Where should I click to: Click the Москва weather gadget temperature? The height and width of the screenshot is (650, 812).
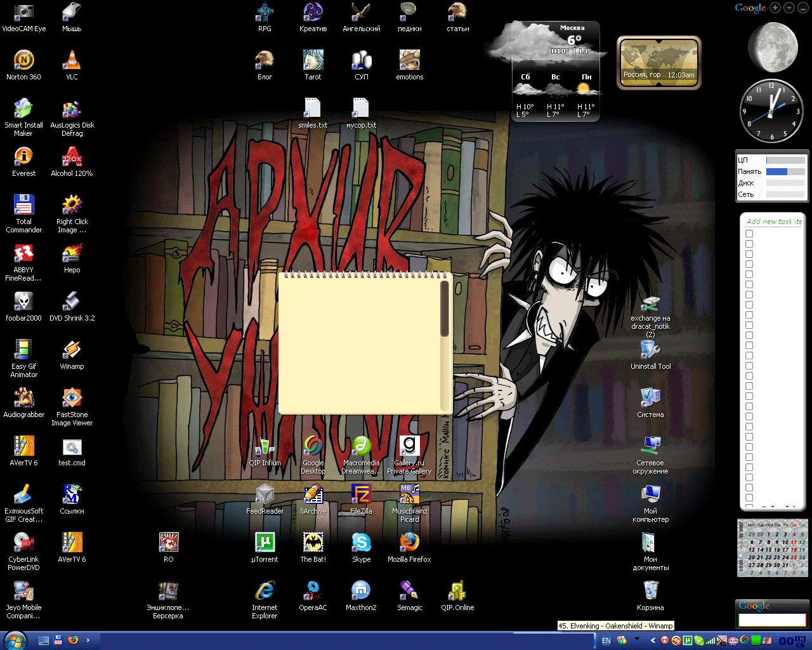[575, 40]
